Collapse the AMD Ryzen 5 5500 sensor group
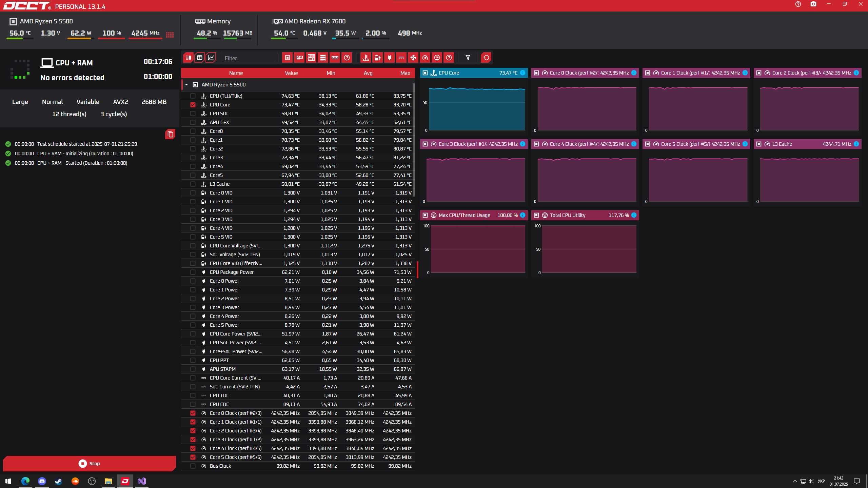 186,85
